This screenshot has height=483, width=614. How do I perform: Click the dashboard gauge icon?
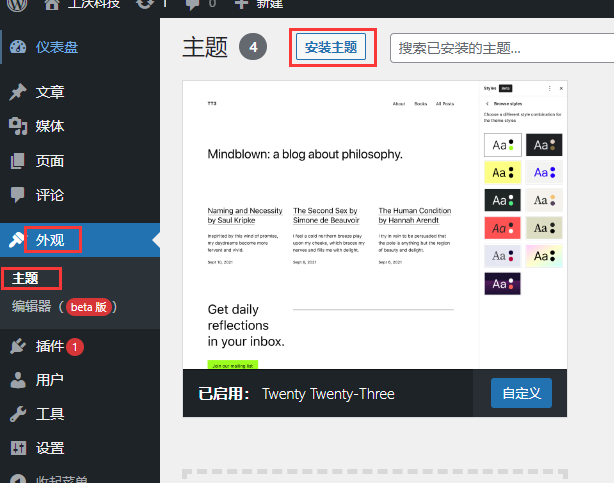click(x=18, y=47)
